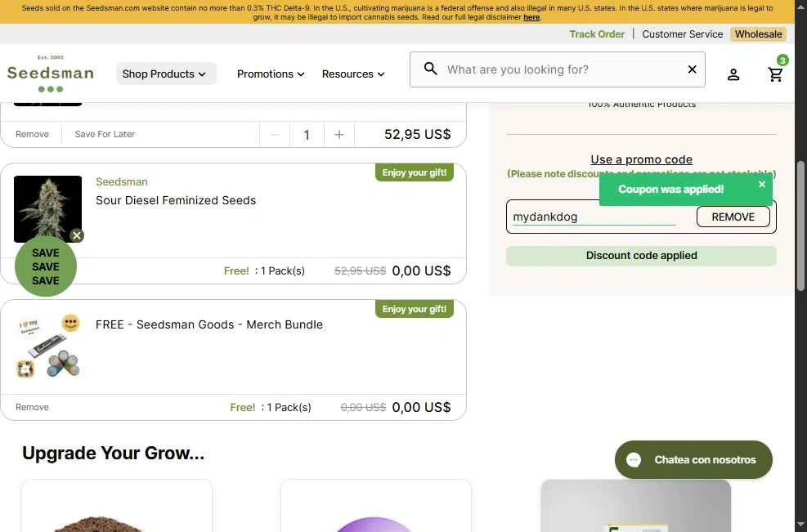Expand the Promotions menu

tap(271, 74)
